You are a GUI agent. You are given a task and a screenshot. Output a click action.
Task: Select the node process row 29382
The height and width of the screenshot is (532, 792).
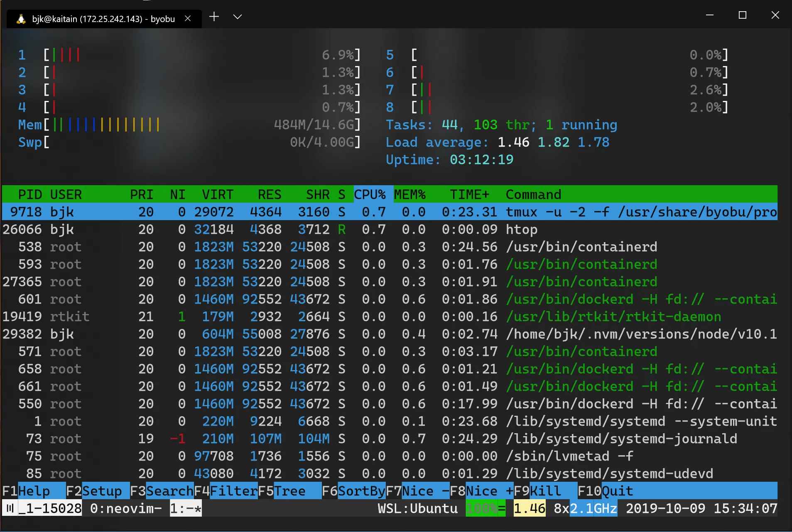(390, 334)
